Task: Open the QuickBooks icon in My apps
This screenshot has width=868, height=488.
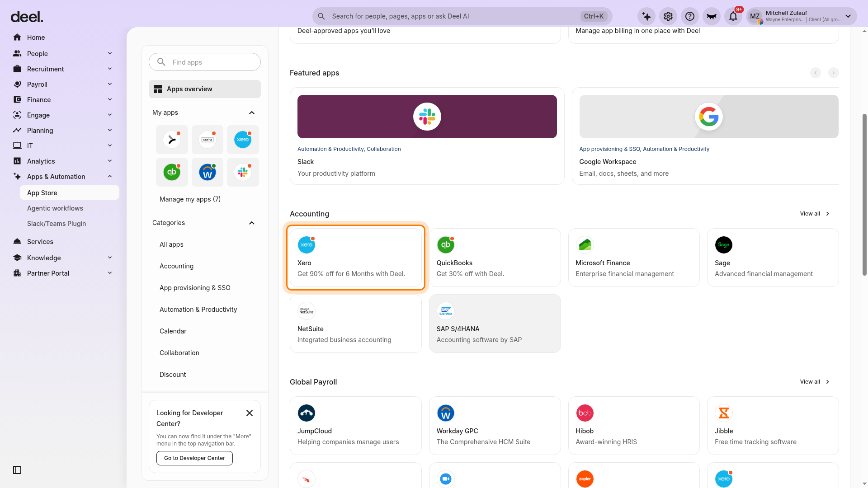Action: (x=172, y=172)
